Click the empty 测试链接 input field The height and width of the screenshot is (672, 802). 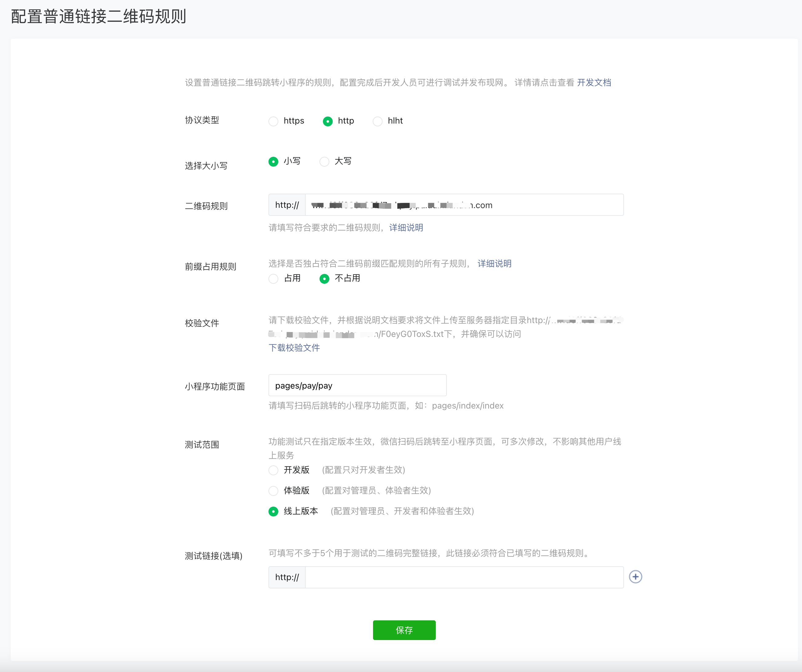464,577
